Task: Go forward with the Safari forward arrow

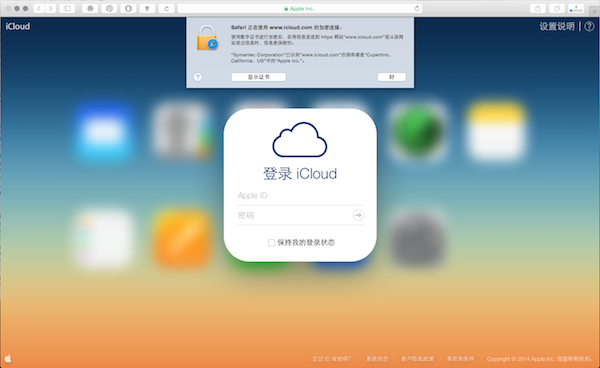Action: coord(50,8)
